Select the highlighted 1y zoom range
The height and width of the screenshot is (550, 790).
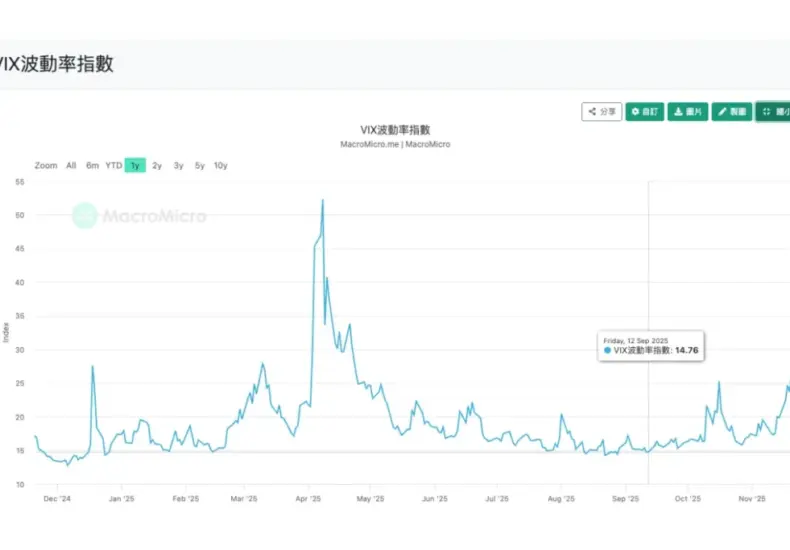click(x=135, y=165)
